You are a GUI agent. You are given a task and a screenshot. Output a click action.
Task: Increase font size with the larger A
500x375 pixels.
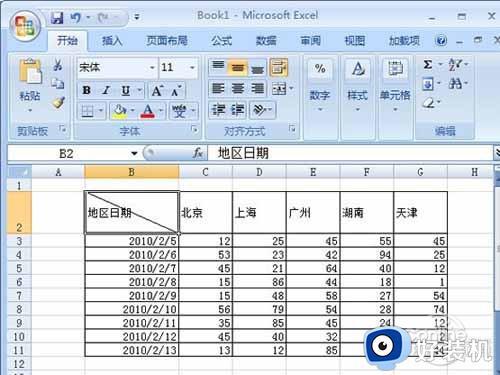pyautogui.click(x=157, y=90)
